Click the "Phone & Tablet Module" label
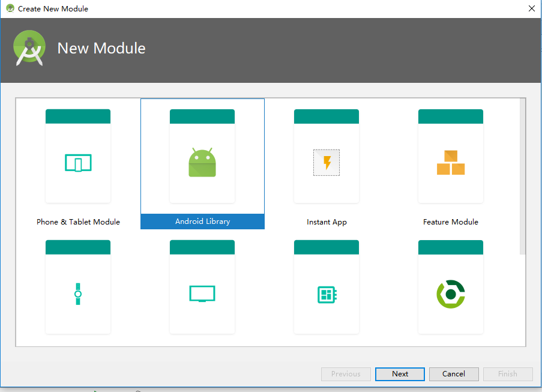 point(79,222)
